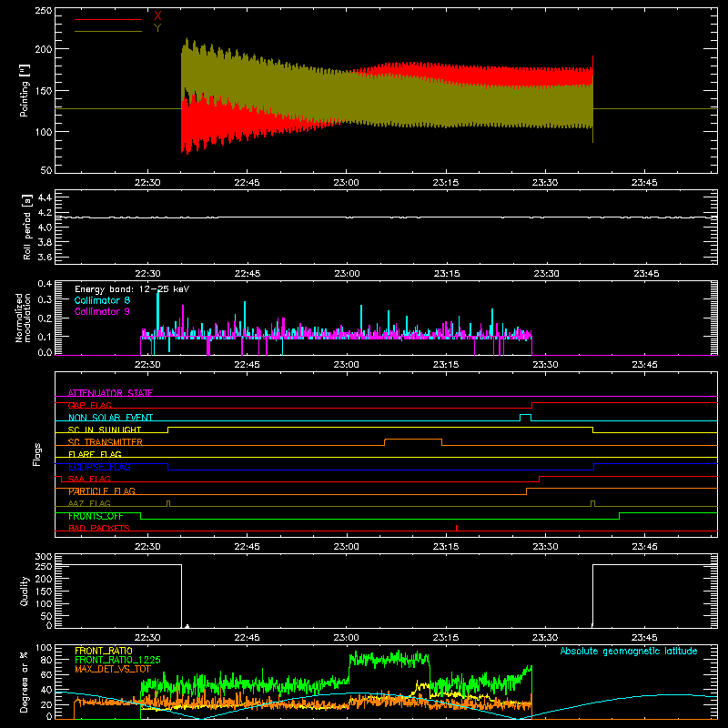Click the FLARE_FLAG label
Image resolution: width=728 pixels, height=728 pixels.
(x=95, y=454)
